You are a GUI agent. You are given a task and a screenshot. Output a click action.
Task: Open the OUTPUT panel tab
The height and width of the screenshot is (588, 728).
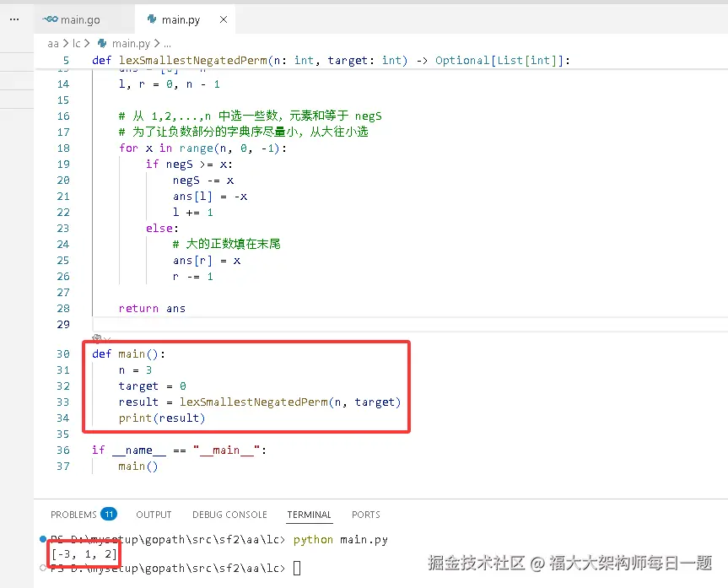(154, 515)
